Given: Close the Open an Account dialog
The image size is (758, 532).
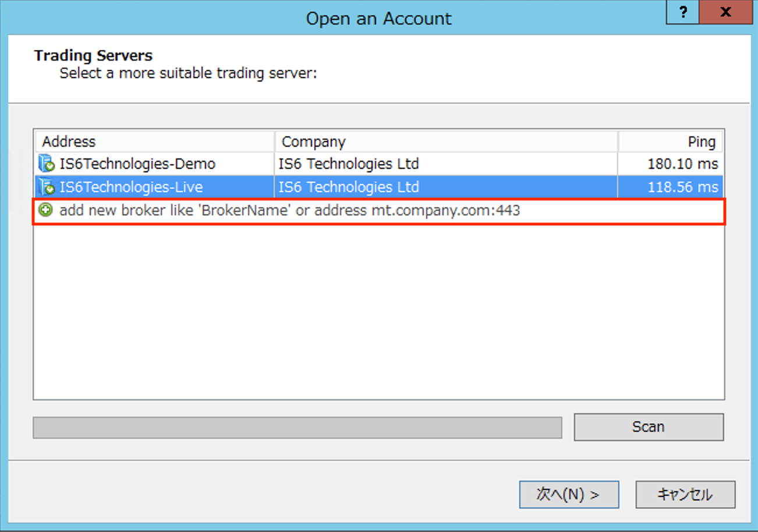Looking at the screenshot, I should point(725,13).
